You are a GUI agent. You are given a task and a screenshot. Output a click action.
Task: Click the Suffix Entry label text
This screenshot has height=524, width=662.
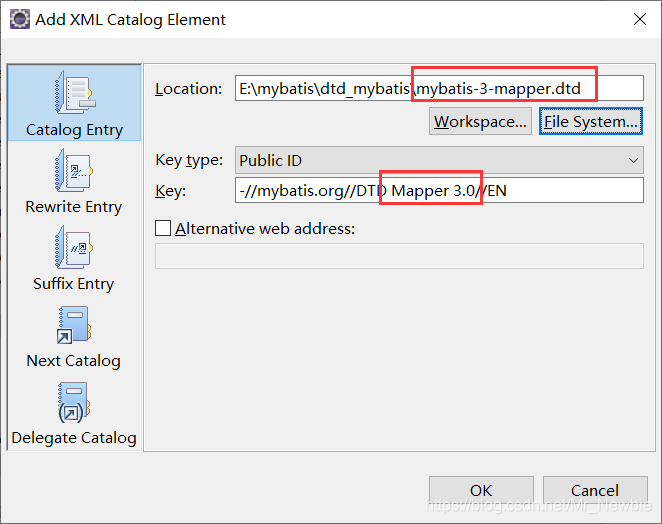point(74,284)
